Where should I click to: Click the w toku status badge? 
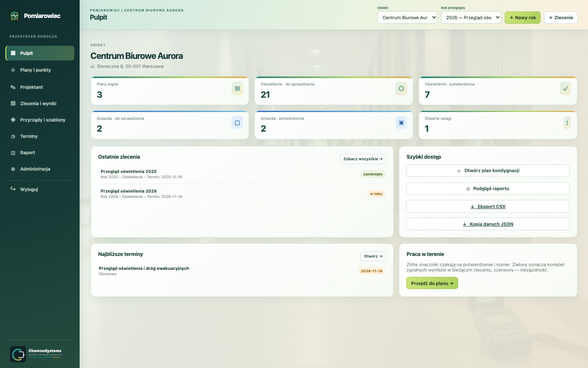[x=376, y=194]
